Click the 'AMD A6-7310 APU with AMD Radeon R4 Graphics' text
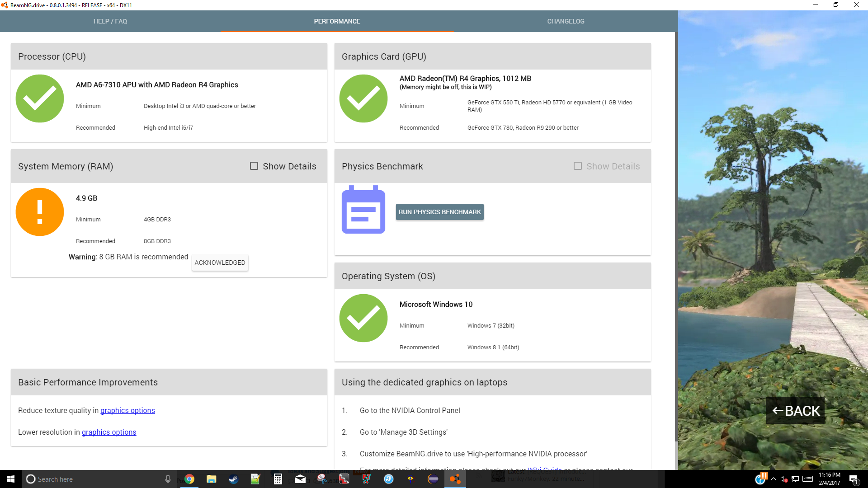Viewport: 868px width, 488px height. [x=157, y=84]
